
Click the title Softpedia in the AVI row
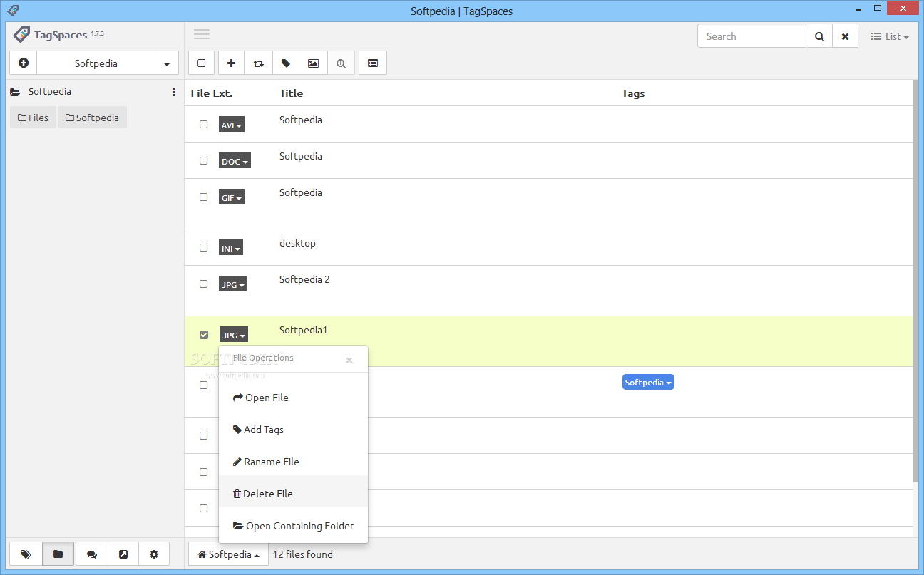coord(301,120)
